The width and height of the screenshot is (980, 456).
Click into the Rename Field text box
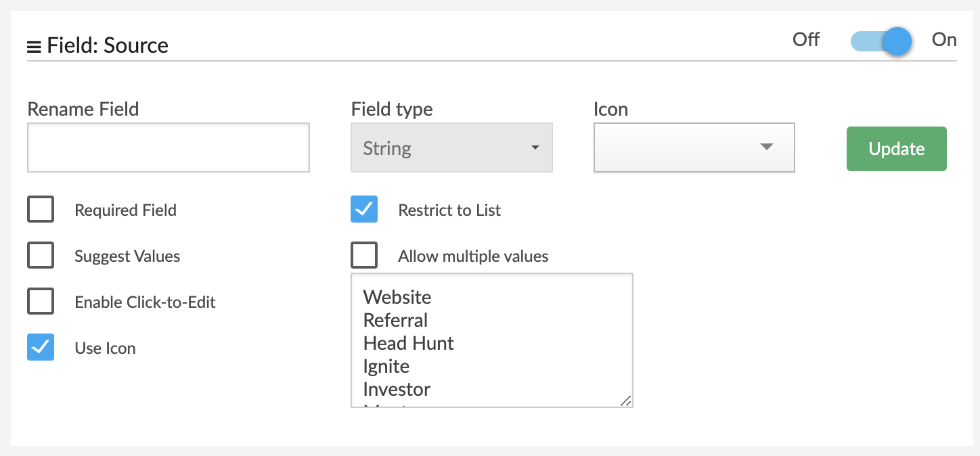[x=168, y=147]
